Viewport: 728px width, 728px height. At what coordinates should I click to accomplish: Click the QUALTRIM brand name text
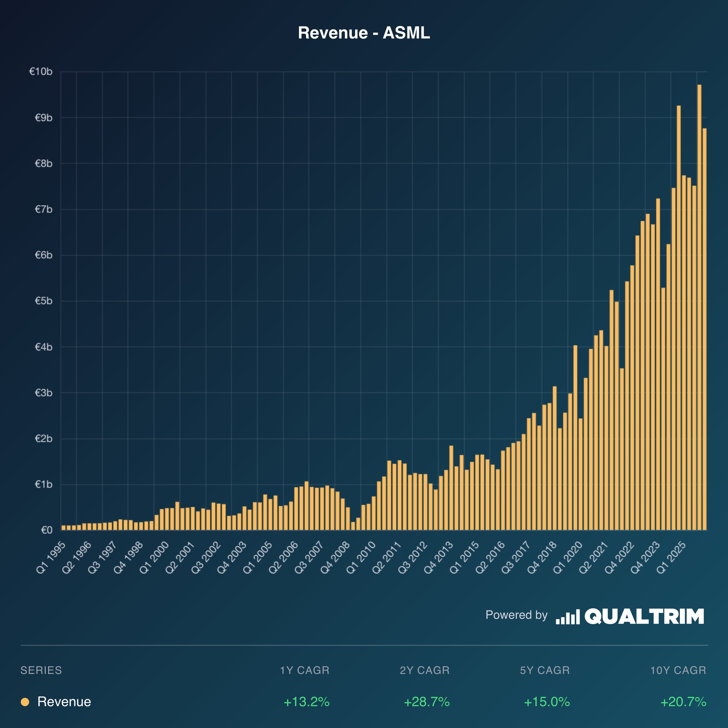coord(644,616)
